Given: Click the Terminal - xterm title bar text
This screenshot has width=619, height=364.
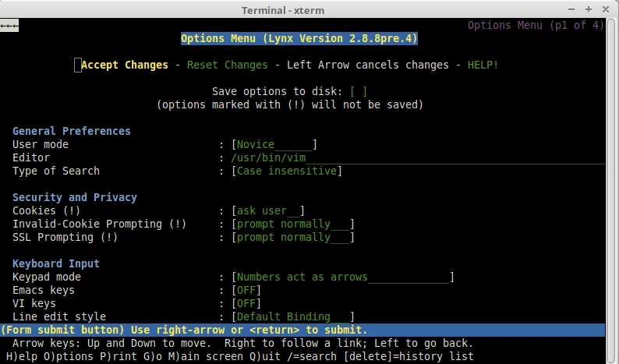Looking at the screenshot, I should [283, 10].
